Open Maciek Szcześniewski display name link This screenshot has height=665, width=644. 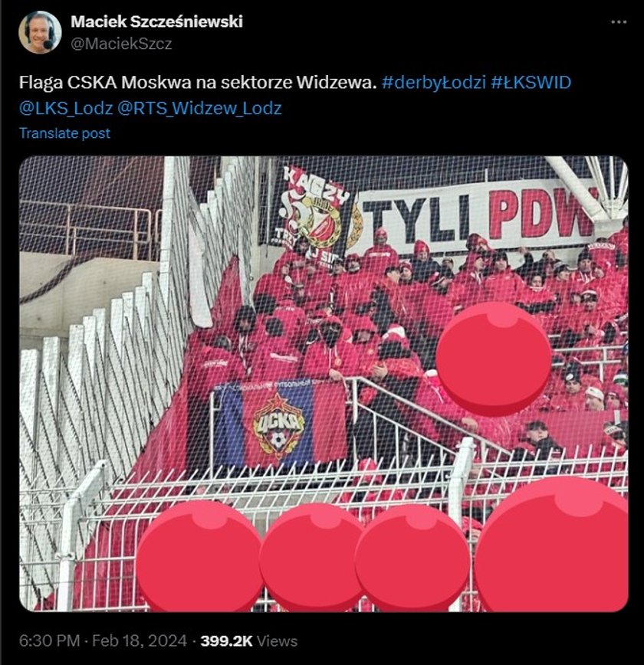click(x=156, y=21)
